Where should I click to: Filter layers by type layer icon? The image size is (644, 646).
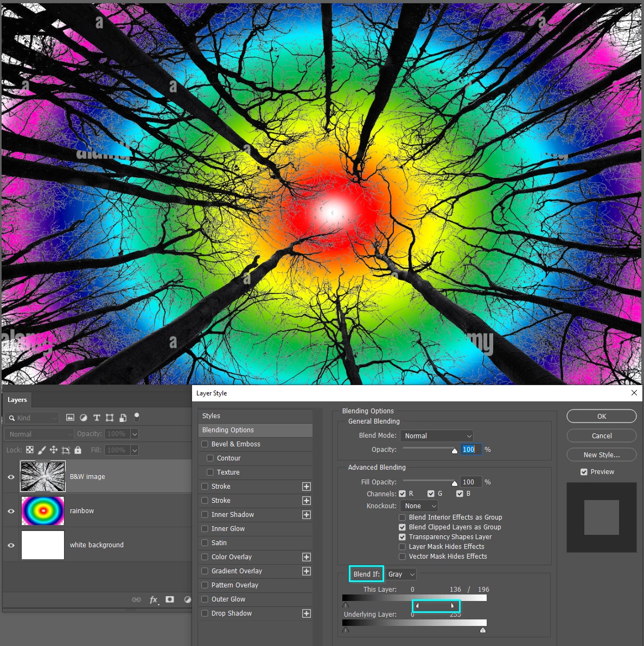(97, 418)
